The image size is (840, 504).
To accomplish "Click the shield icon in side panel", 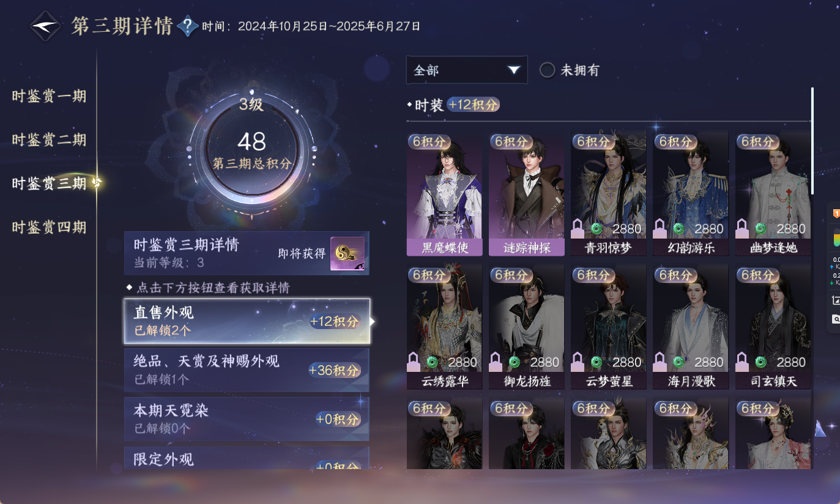I will click(x=836, y=213).
